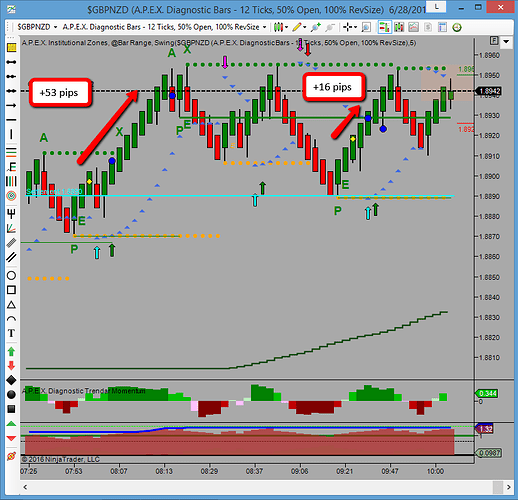Select the black square marker tool
Viewport: 518px width, 500px height.
point(11,409)
